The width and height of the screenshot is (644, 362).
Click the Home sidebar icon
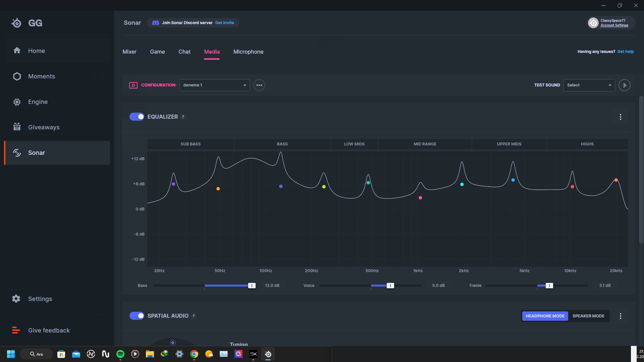(x=17, y=50)
